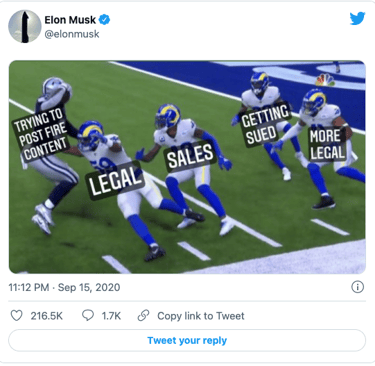
Task: Click the 1.7K replies count
Action: point(111,316)
